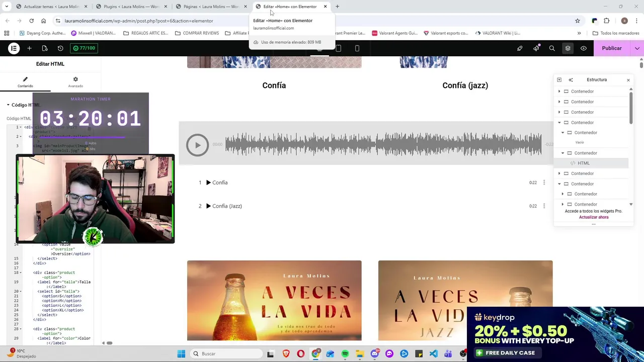The image size is (644, 362).
Task: Open document settings page icon
Action: pyautogui.click(x=45, y=48)
